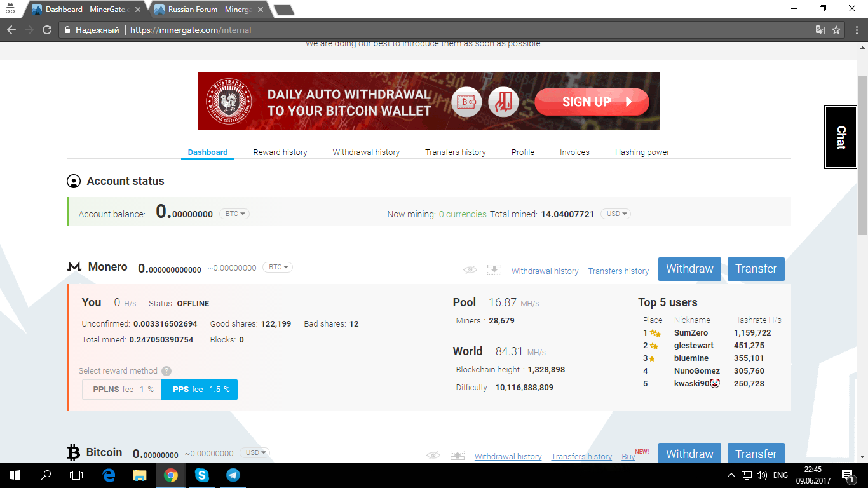Go back using the browser back arrow
Screen dimensions: 868x488
(11, 30)
